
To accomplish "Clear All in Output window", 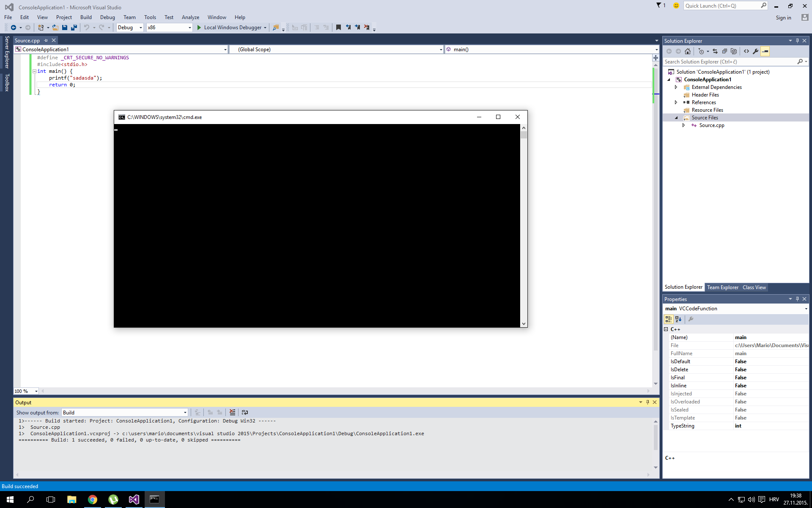I will click(232, 412).
